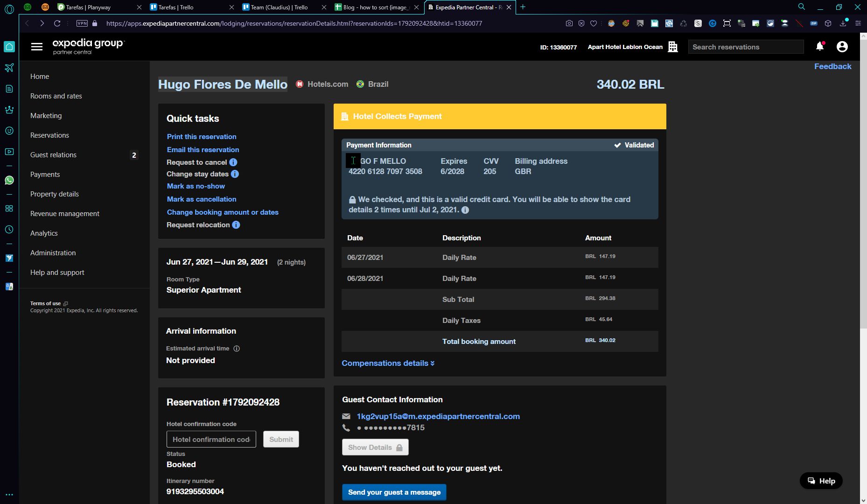The width and height of the screenshot is (867, 504).
Task: Open Reservations in the left menu
Action: (49, 135)
